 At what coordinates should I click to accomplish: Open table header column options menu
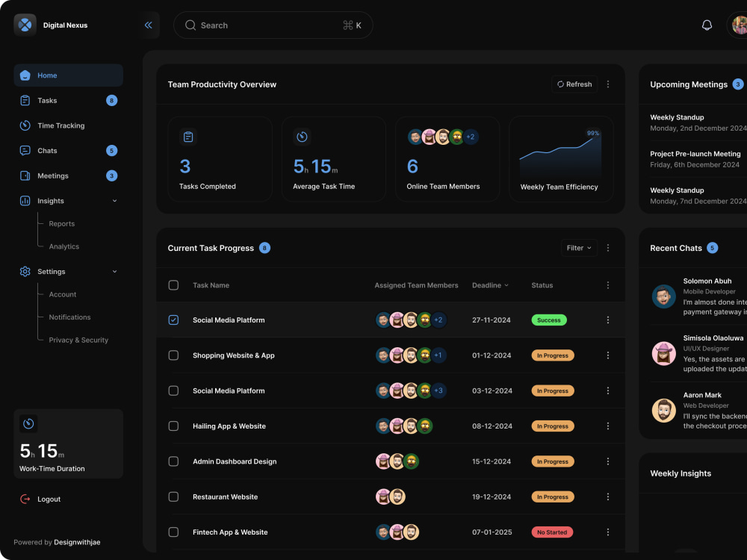point(608,285)
